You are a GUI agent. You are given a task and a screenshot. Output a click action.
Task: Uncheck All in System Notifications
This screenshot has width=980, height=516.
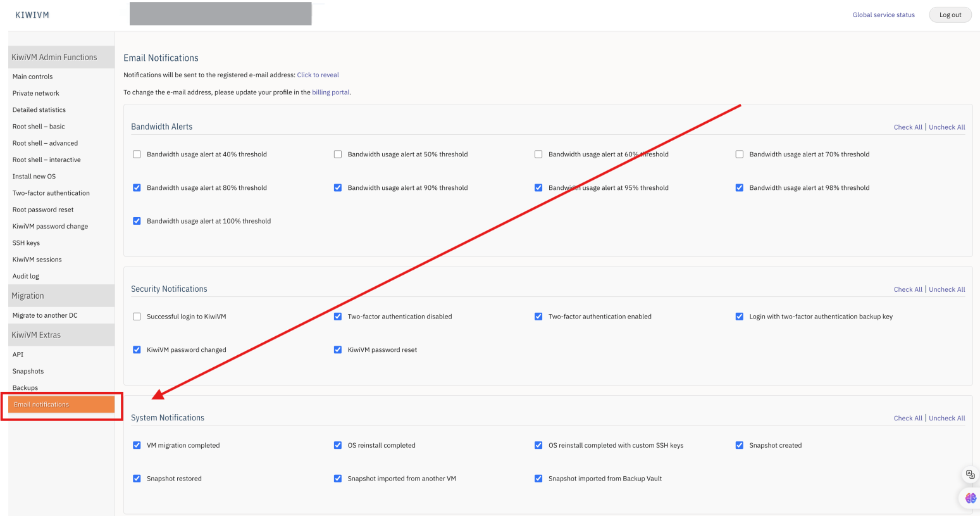click(947, 418)
